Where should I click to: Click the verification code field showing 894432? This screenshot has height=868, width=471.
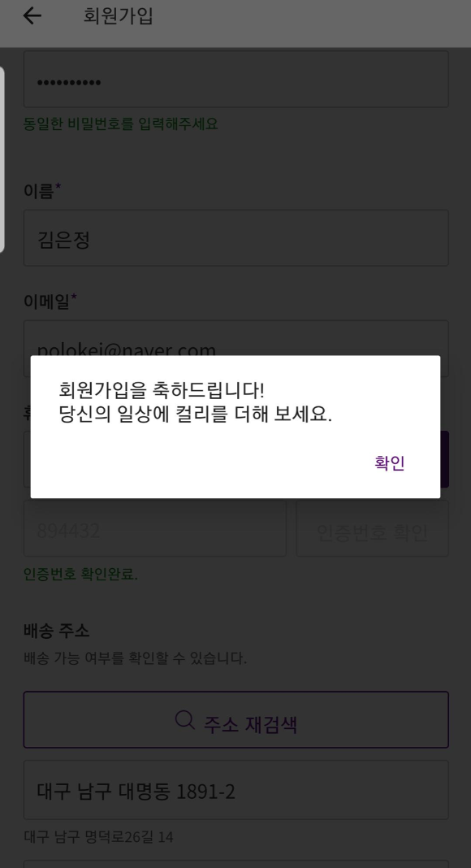point(155,528)
